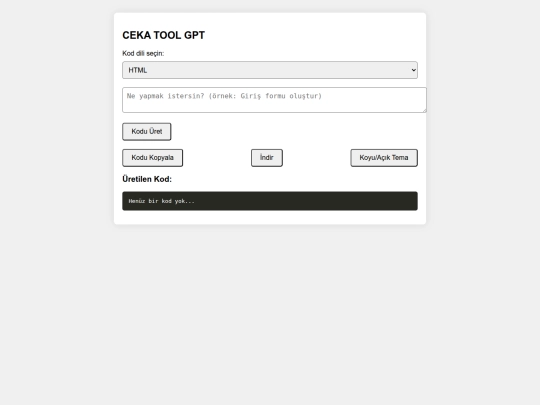Click the 'İndir' download button
540x405 pixels.
(x=267, y=158)
